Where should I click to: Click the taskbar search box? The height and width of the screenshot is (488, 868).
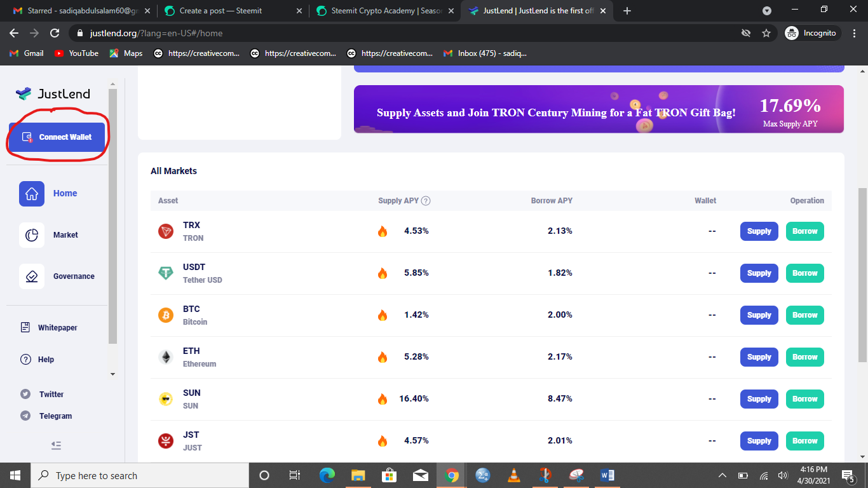(140, 475)
